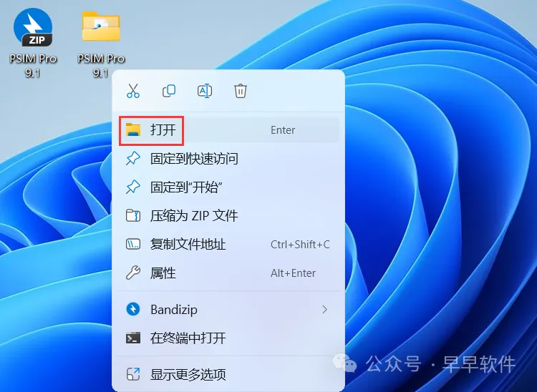Select 显示更多选项 at menu bottom

(x=228, y=375)
